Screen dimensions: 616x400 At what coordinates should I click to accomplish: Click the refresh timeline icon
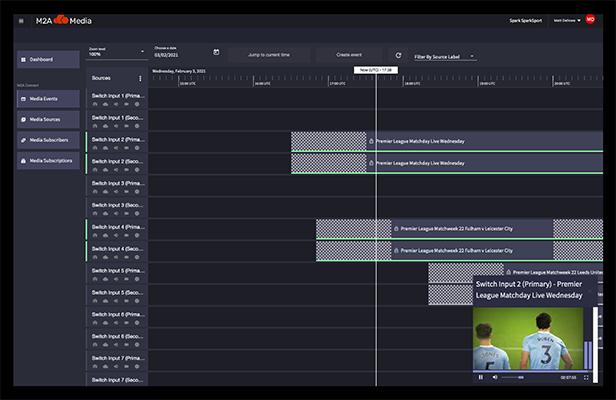pos(398,56)
